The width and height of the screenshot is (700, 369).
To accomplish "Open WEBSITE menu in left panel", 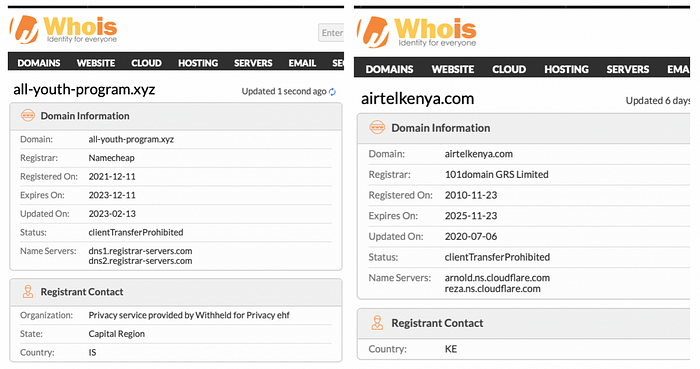I will (x=96, y=63).
